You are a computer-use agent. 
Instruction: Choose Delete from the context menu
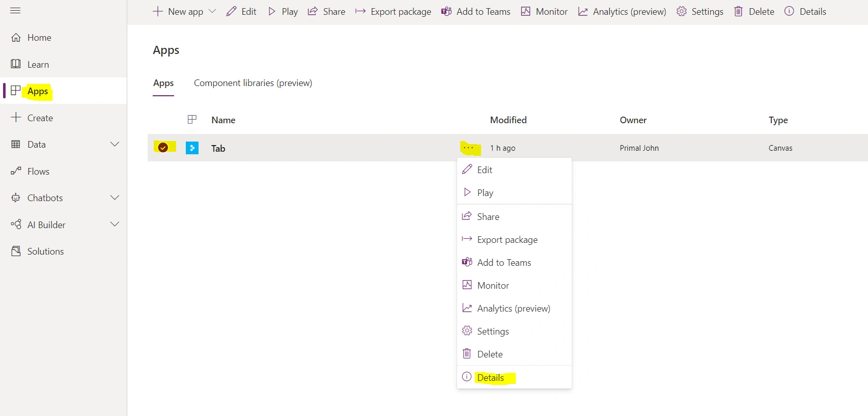(x=514, y=354)
